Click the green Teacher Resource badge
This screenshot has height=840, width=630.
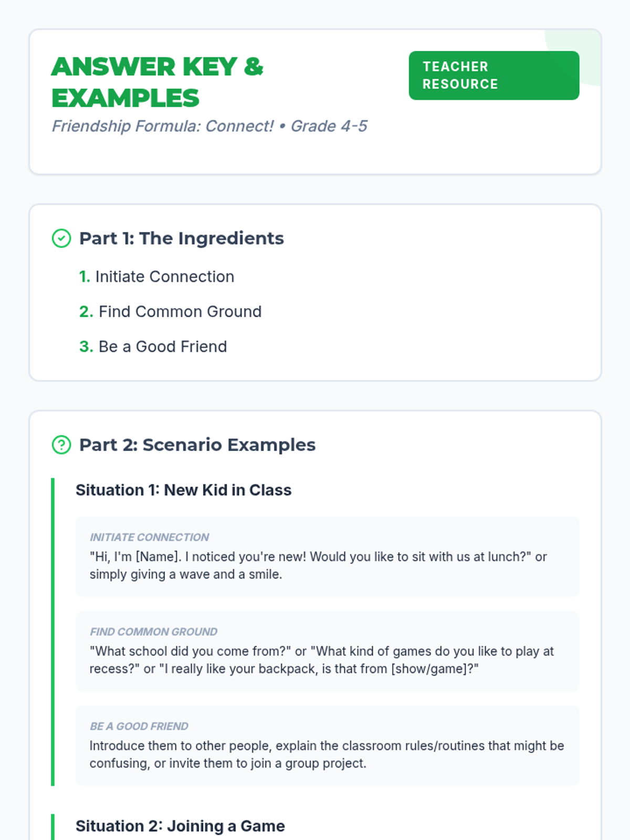pyautogui.click(x=493, y=76)
